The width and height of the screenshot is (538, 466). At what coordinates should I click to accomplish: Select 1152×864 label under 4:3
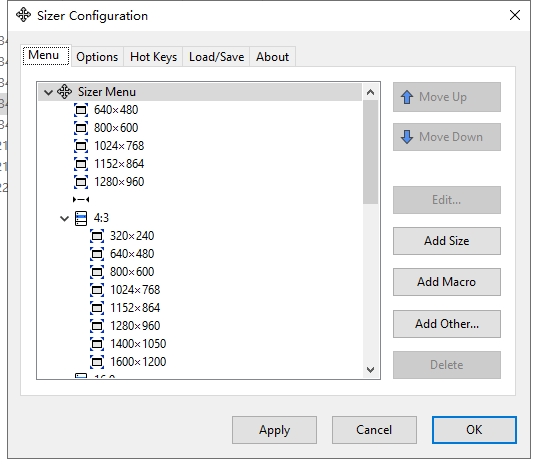135,308
